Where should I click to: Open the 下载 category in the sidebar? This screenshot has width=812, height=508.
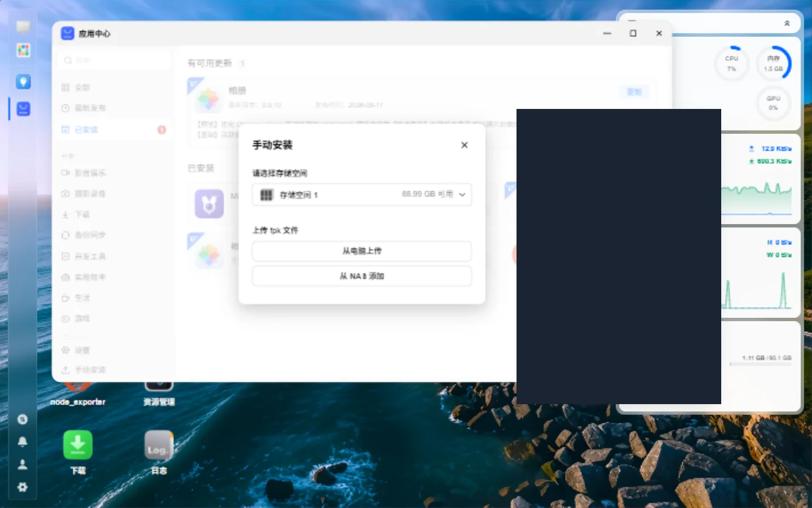coord(114,214)
